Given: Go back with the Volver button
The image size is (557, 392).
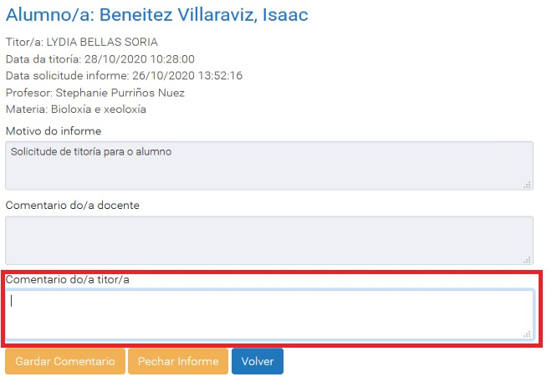Looking at the screenshot, I should tap(258, 361).
